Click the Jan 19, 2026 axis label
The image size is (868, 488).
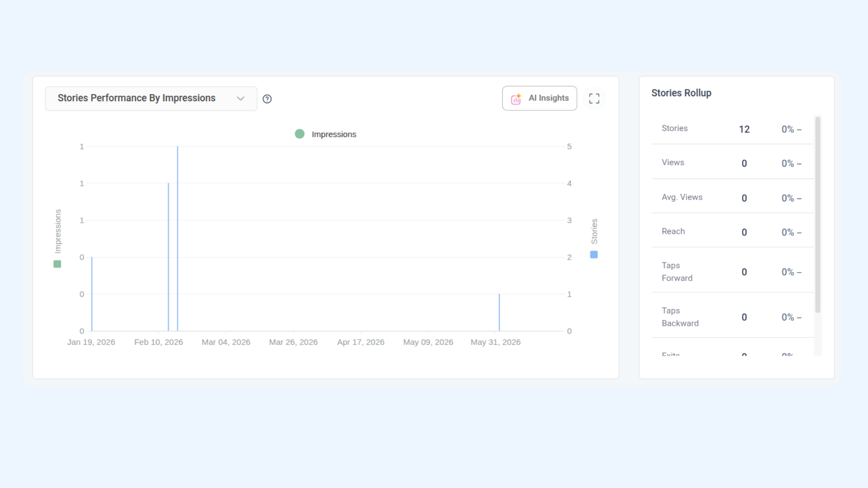click(91, 342)
